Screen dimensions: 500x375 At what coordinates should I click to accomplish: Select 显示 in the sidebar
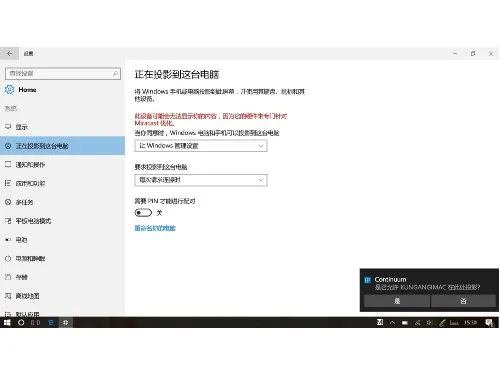[63, 127]
